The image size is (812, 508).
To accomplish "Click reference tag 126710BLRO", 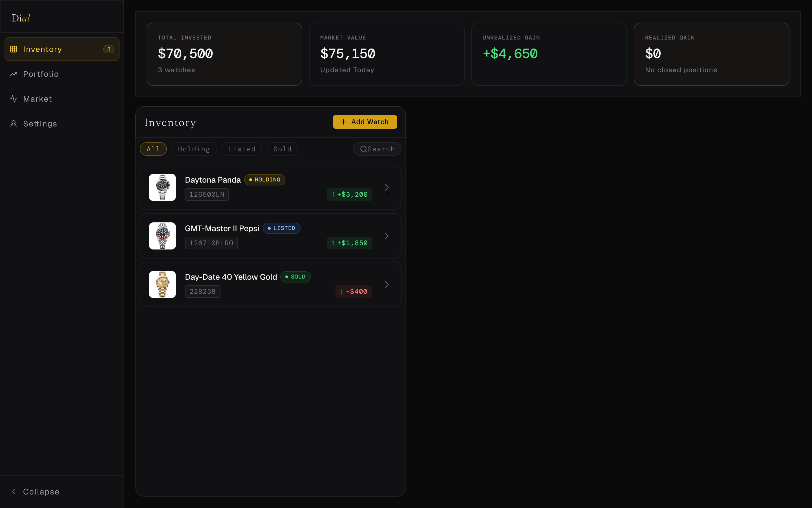I will tap(211, 243).
